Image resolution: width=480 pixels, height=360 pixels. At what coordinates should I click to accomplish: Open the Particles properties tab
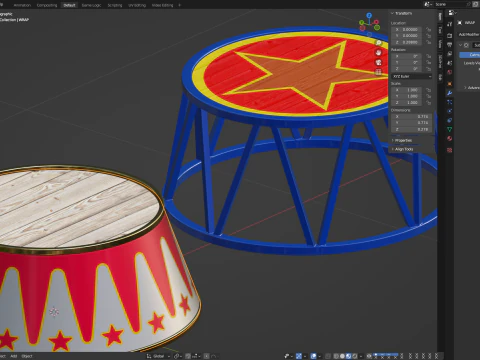pyautogui.click(x=449, y=102)
